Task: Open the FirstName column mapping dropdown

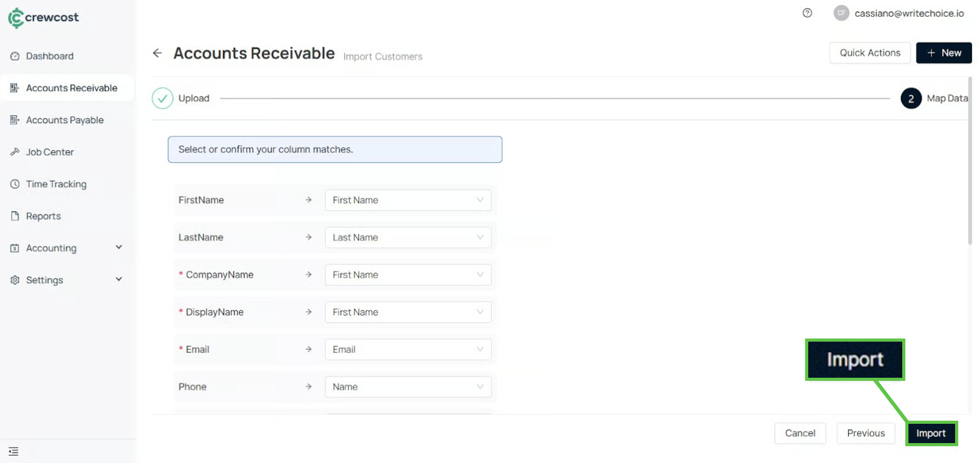Action: [x=408, y=200]
